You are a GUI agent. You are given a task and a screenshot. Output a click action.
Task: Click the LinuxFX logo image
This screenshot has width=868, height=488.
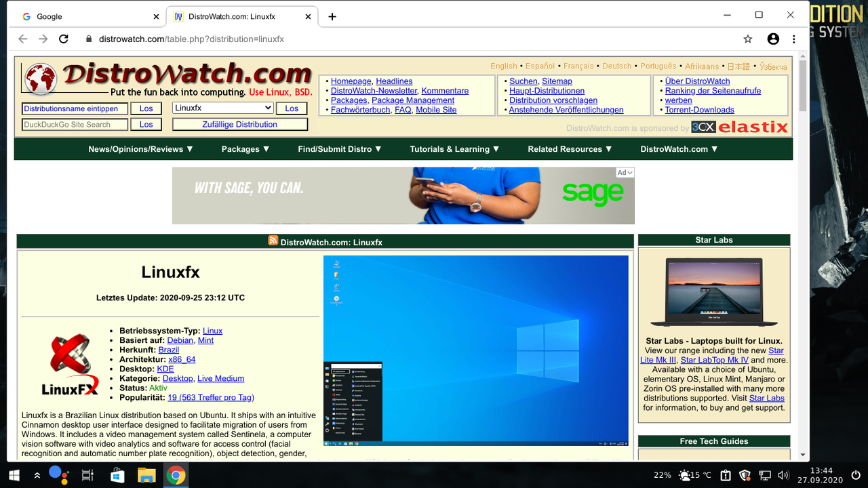[70, 364]
